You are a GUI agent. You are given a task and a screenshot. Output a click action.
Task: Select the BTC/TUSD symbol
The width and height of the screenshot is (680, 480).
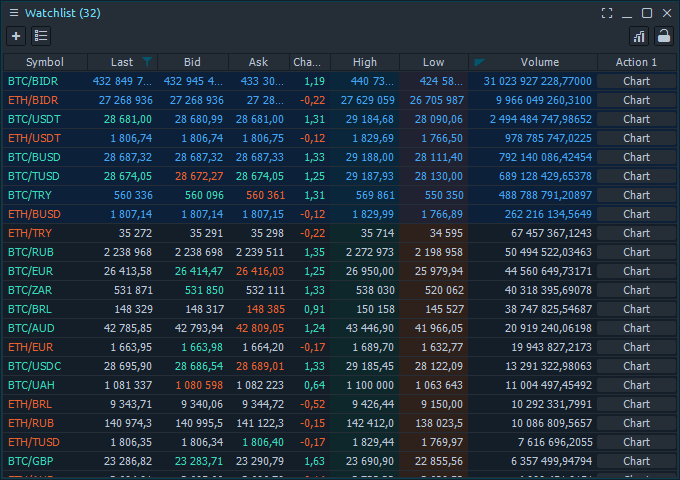pos(34,176)
